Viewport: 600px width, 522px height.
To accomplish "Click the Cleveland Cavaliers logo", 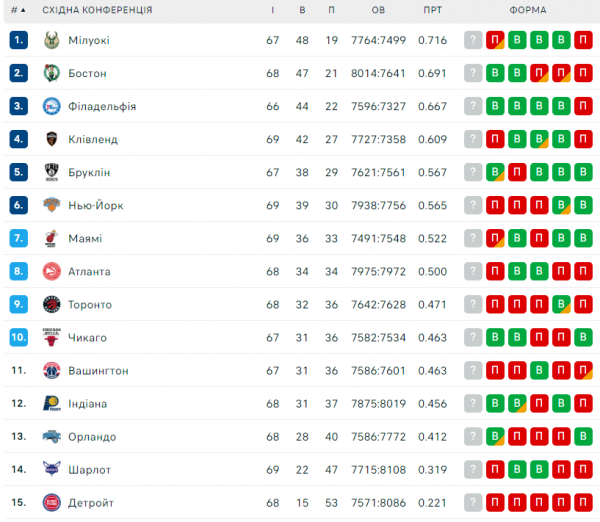I will [x=52, y=139].
